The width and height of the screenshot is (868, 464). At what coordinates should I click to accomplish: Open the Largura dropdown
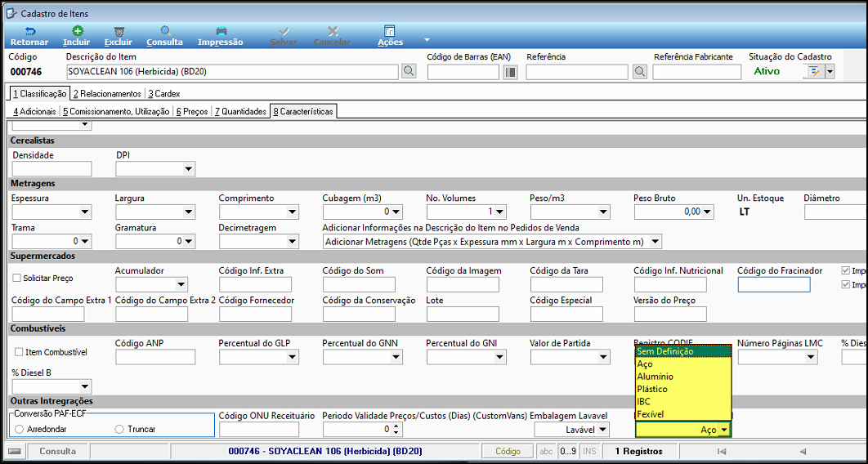[x=189, y=212]
